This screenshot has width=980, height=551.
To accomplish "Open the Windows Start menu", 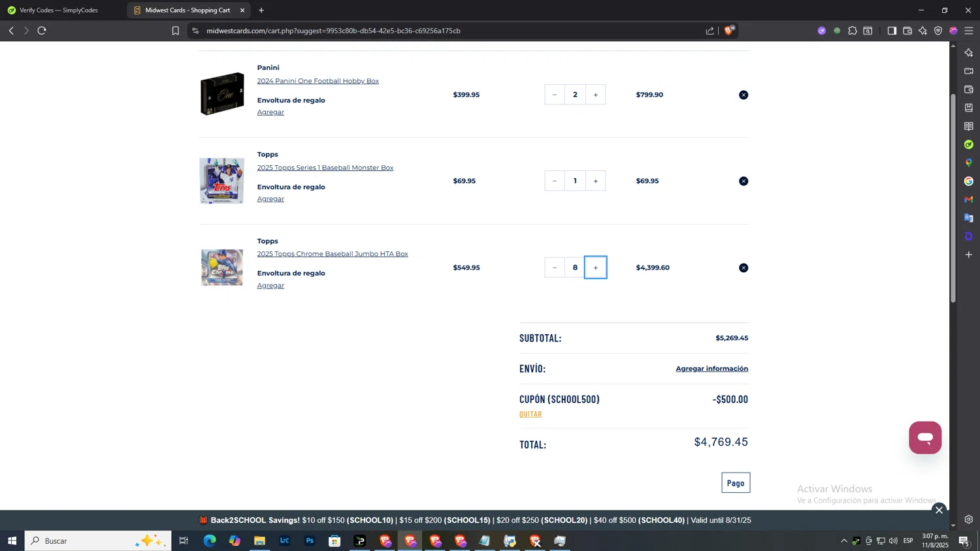I will point(12,541).
